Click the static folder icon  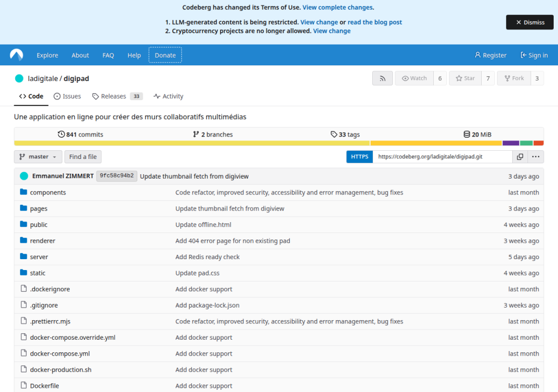24,272
